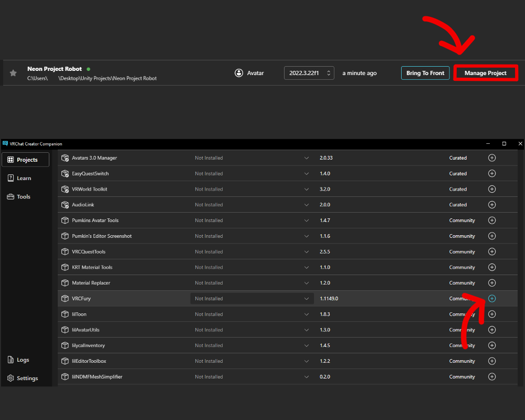Click the KRT Material Tools package name
The width and height of the screenshot is (525, 420).
click(x=92, y=267)
